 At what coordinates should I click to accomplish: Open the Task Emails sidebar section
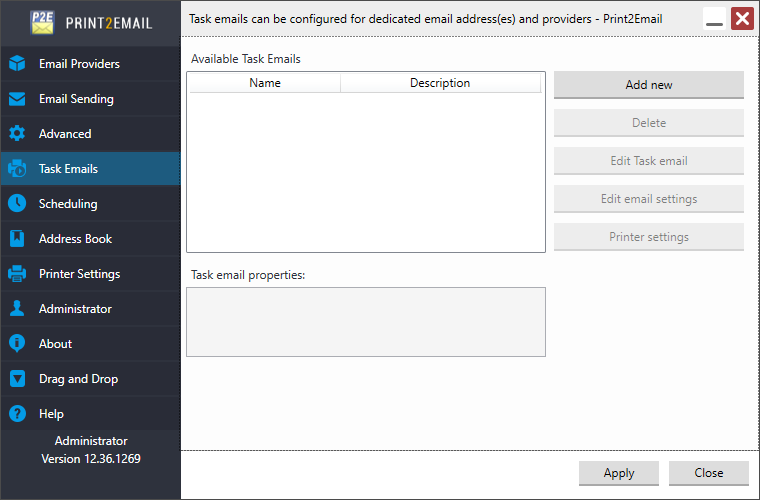click(x=68, y=169)
